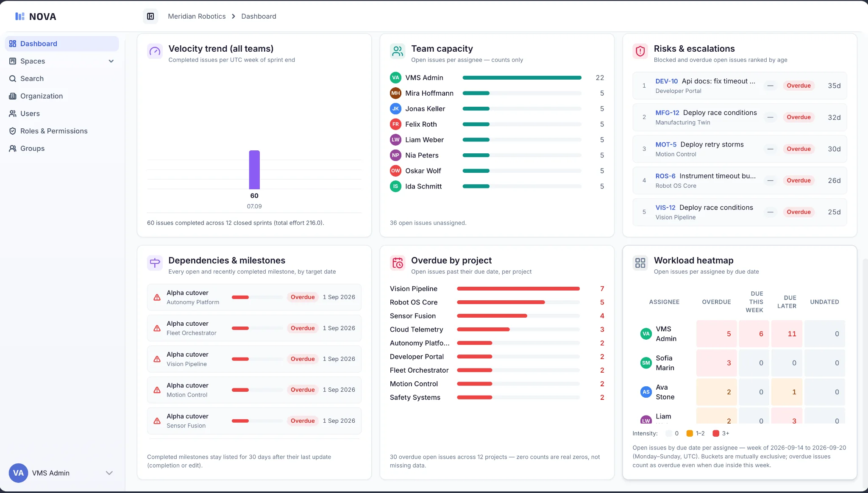
Task: Open Organization in sidebar
Action: point(62,96)
